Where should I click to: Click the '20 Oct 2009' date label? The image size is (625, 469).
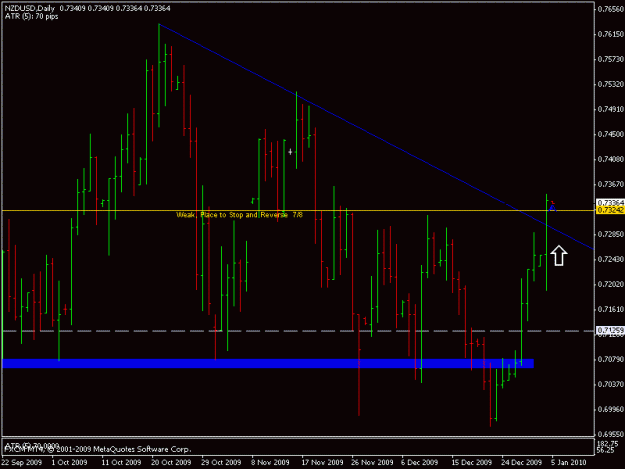click(171, 462)
